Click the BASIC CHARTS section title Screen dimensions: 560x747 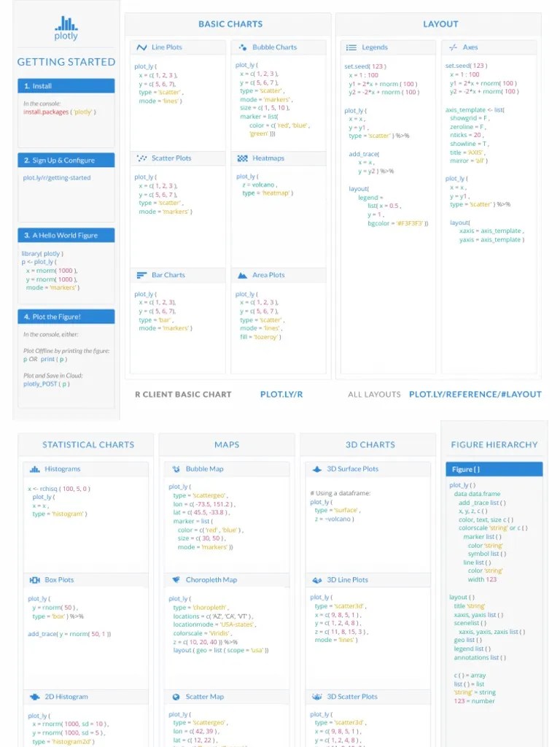click(230, 24)
